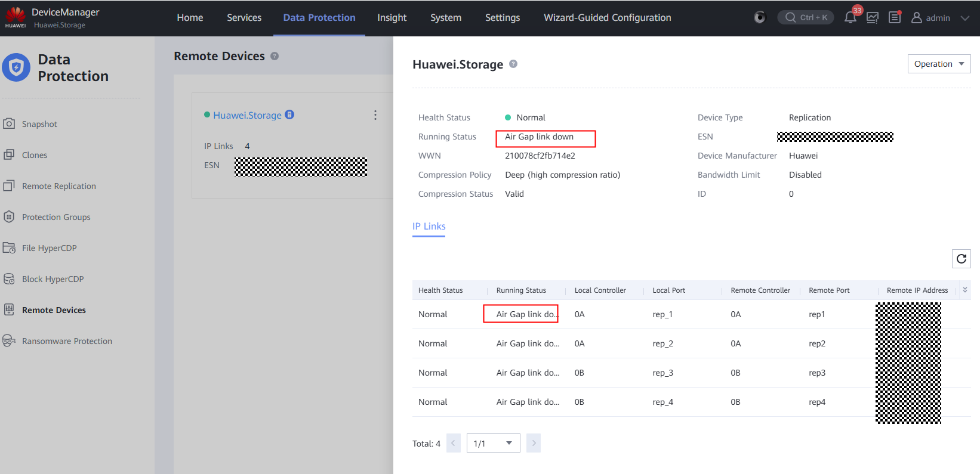This screenshot has height=474, width=980.
Task: Click the 'IP Links 4' text on device card
Action: coord(227,146)
